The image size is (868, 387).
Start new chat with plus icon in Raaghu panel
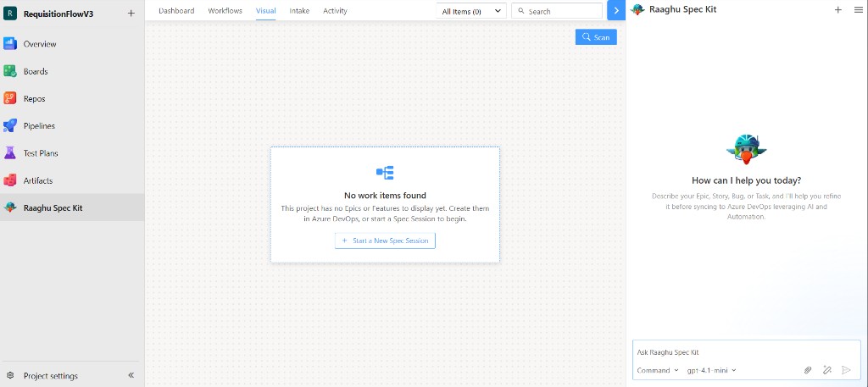tap(838, 9)
